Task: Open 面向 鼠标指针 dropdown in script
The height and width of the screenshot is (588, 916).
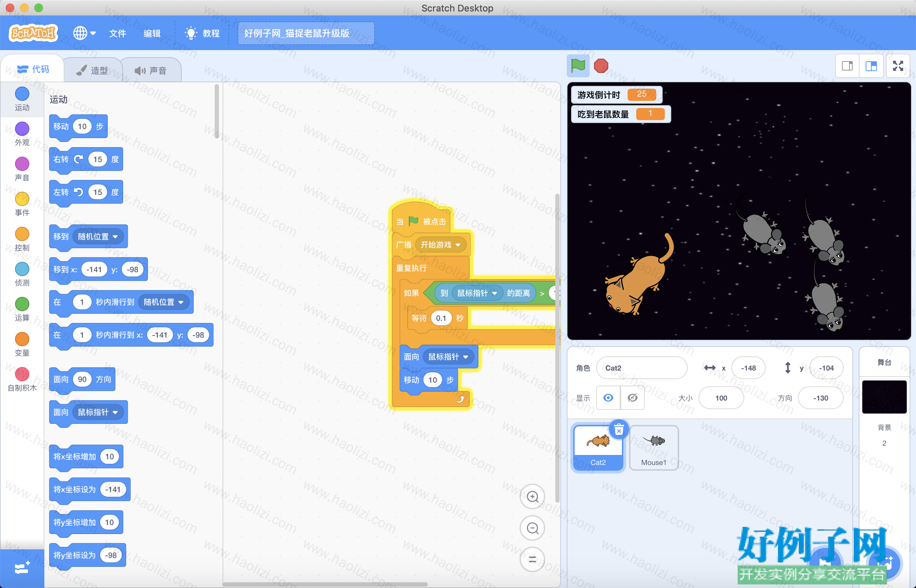Action: click(x=448, y=357)
